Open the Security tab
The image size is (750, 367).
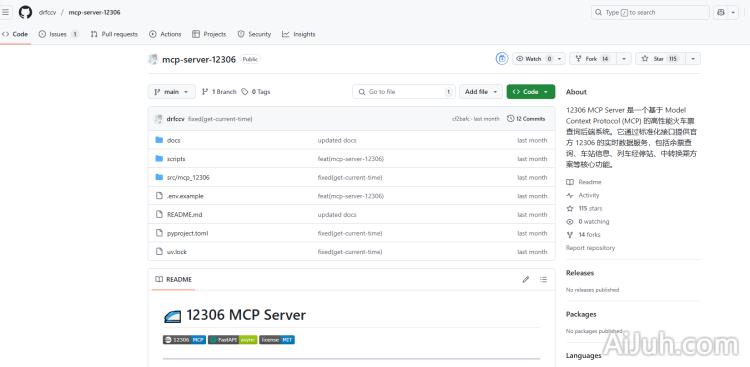coord(254,34)
